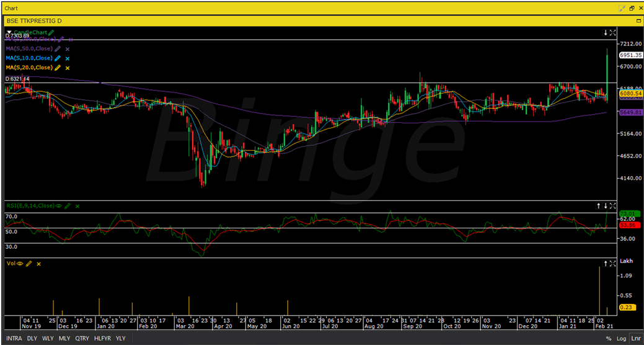Maximize the price chart pane
Viewport: 644px width, 345px height.
point(612,32)
